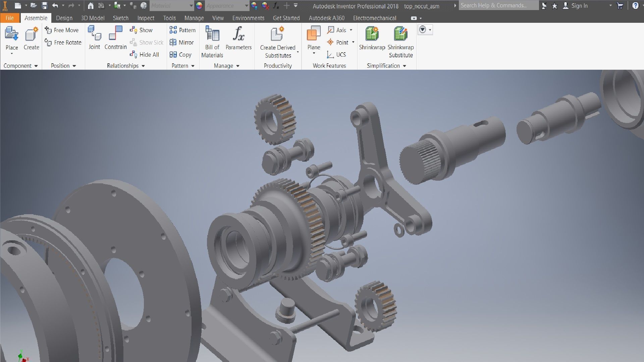The image size is (644, 362).
Task: Click the Pattern component tool
Action: click(182, 30)
